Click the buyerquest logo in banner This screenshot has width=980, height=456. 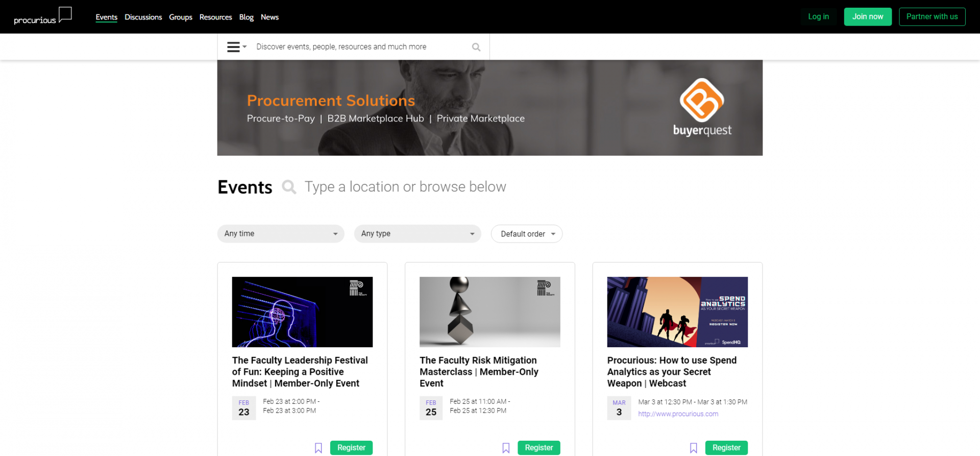click(702, 107)
